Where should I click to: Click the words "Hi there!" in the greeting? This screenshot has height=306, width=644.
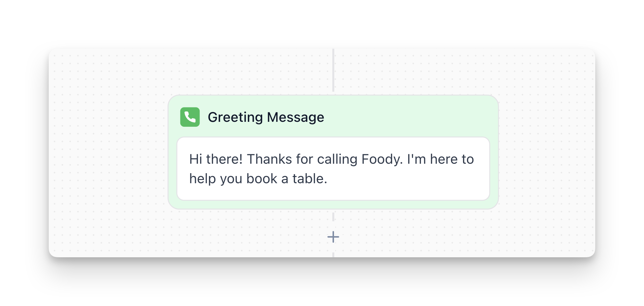216,159
